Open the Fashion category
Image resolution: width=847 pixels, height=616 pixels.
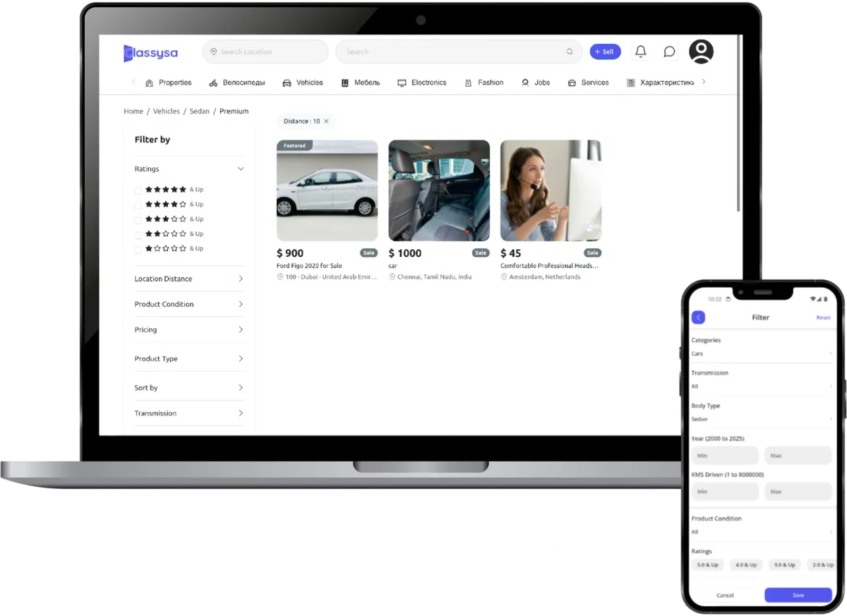tap(483, 83)
